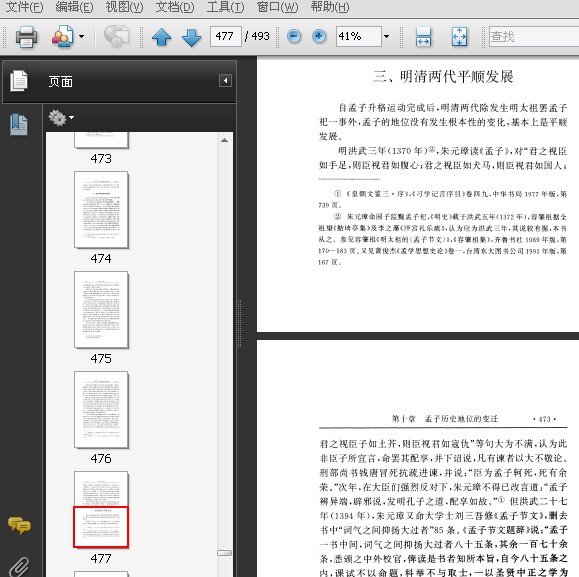Open the 工具(T) menu
The width and height of the screenshot is (579, 577).
pos(225,7)
